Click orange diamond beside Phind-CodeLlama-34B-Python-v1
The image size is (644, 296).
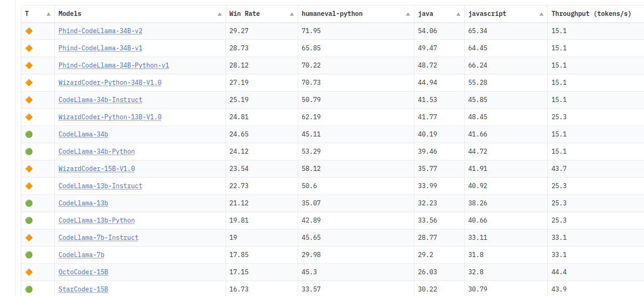coord(29,65)
